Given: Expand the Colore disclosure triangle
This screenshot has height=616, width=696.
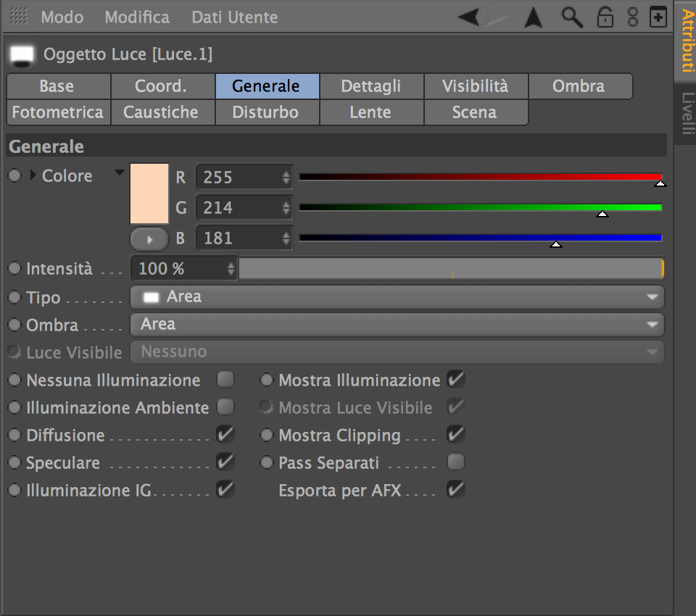Looking at the screenshot, I should [x=33, y=176].
